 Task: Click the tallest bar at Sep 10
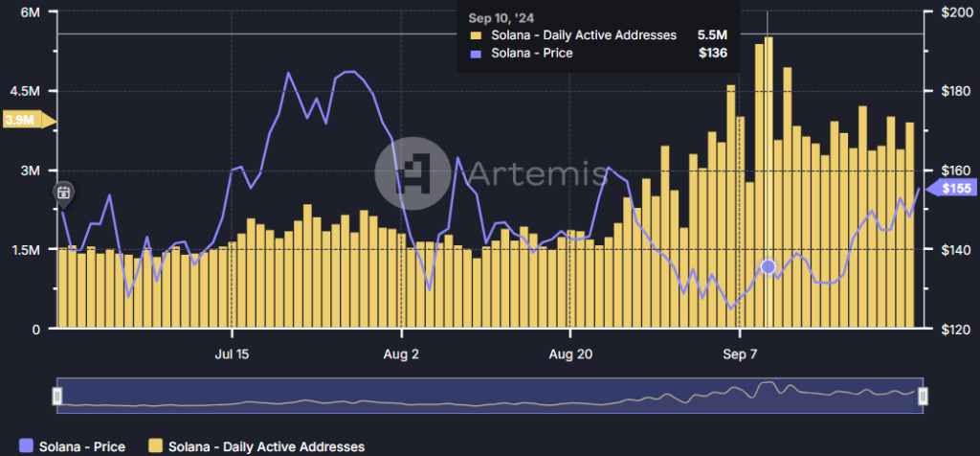[x=768, y=182]
